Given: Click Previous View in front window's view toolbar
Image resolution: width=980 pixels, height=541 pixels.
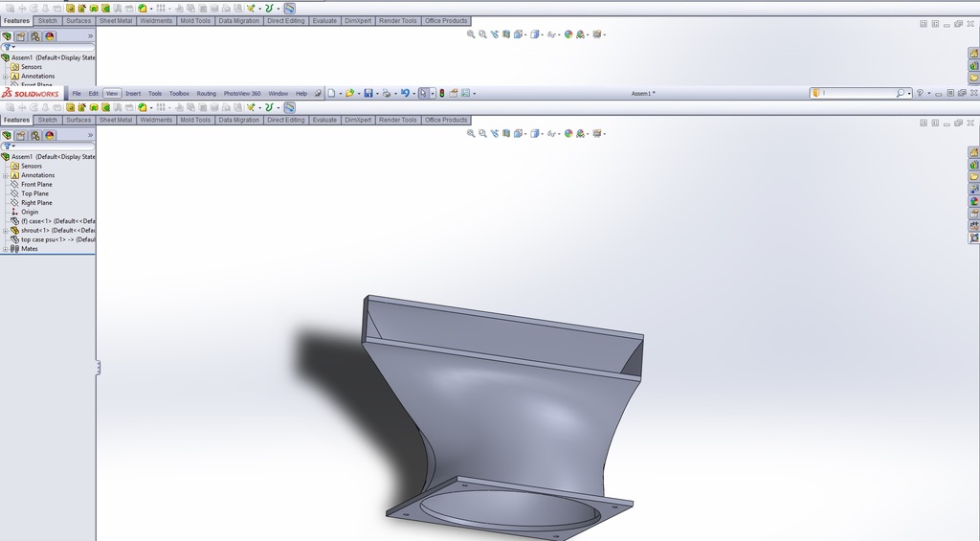Looking at the screenshot, I should [495, 133].
